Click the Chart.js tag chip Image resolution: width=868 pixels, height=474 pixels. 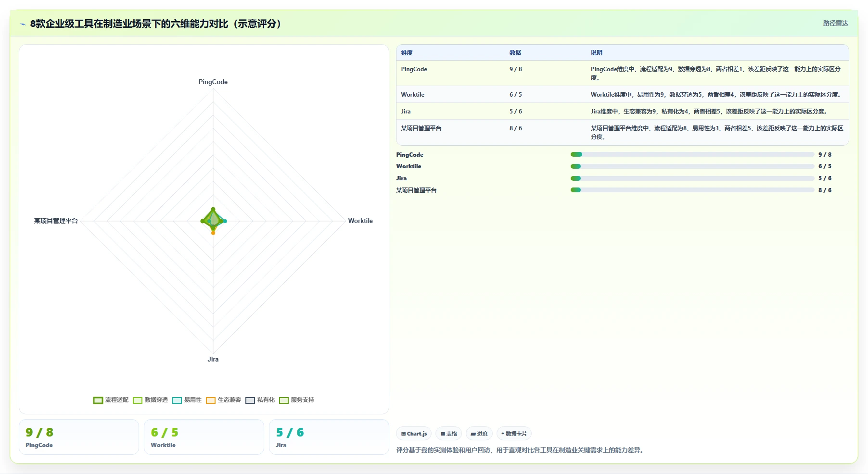coord(414,434)
